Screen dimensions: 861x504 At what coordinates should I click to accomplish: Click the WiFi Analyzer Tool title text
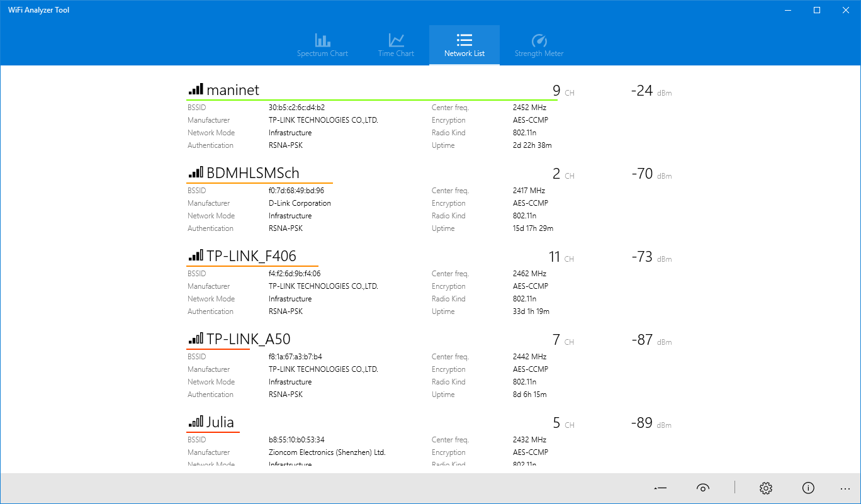pos(38,9)
